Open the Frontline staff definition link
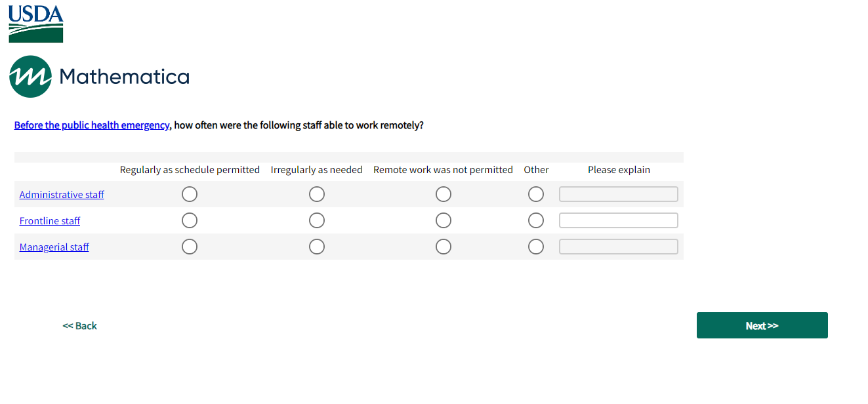 coord(50,221)
